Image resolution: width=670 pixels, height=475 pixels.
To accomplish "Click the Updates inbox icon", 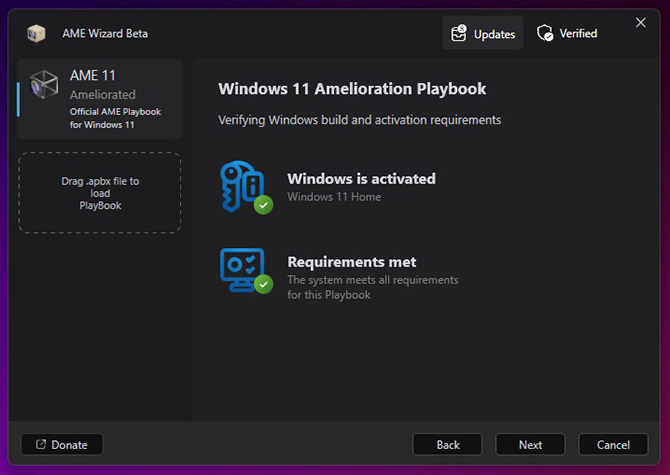I will tap(459, 33).
